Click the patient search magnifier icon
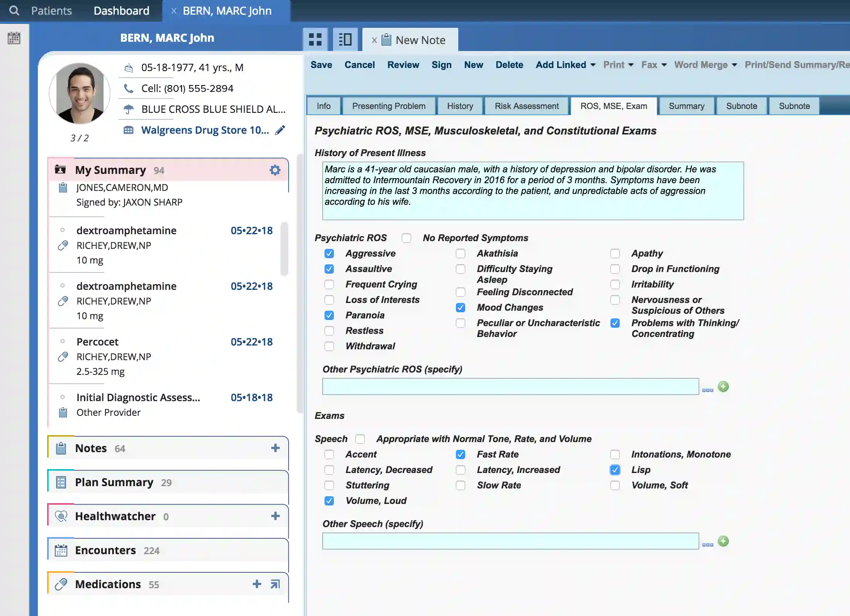The width and height of the screenshot is (850, 616). (x=14, y=10)
